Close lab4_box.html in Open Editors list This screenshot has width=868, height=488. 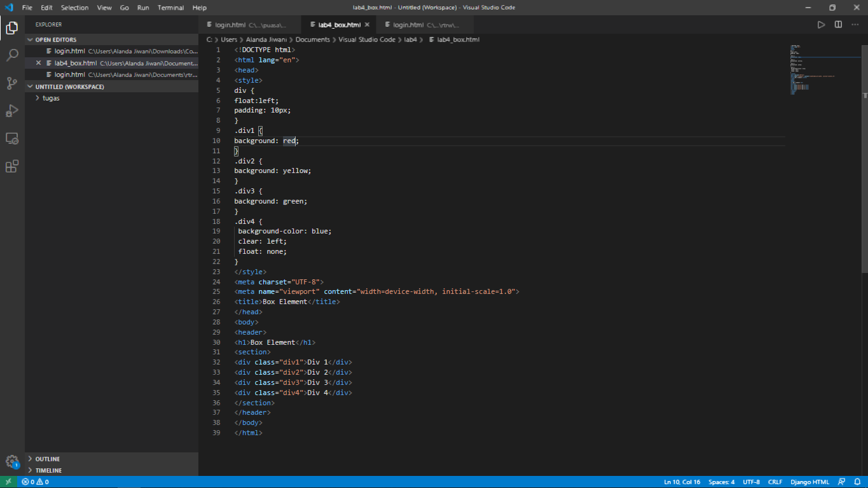(x=39, y=63)
